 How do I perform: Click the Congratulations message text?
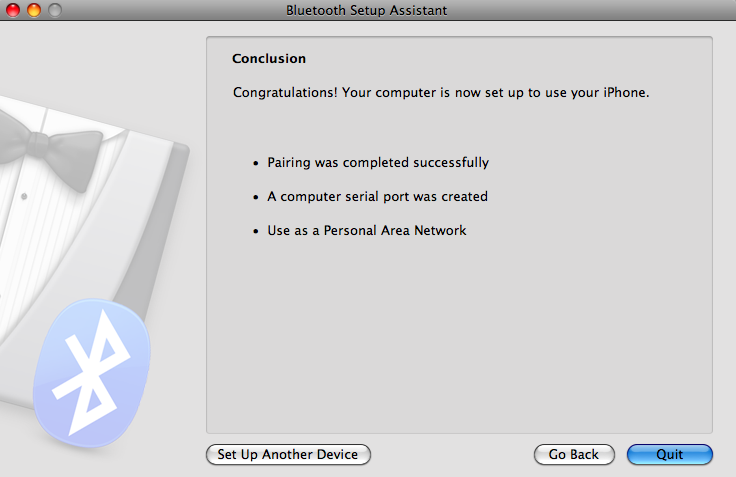(x=440, y=93)
